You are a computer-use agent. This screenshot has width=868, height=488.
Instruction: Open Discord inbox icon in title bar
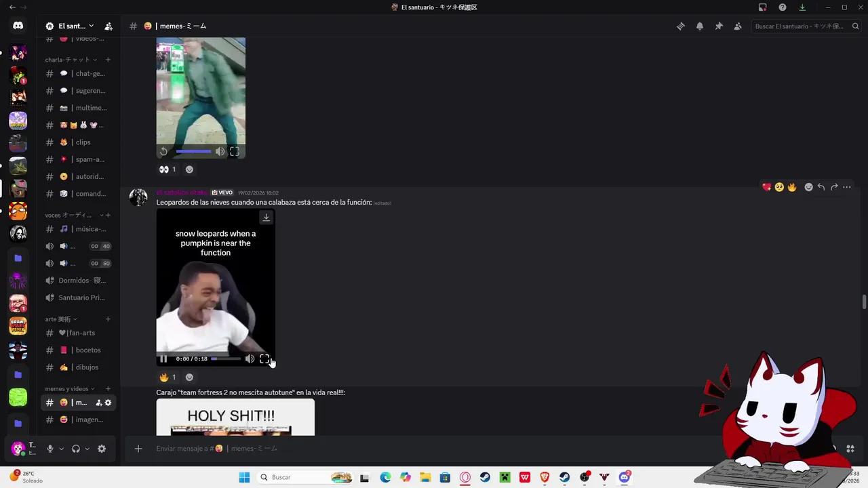coord(763,7)
